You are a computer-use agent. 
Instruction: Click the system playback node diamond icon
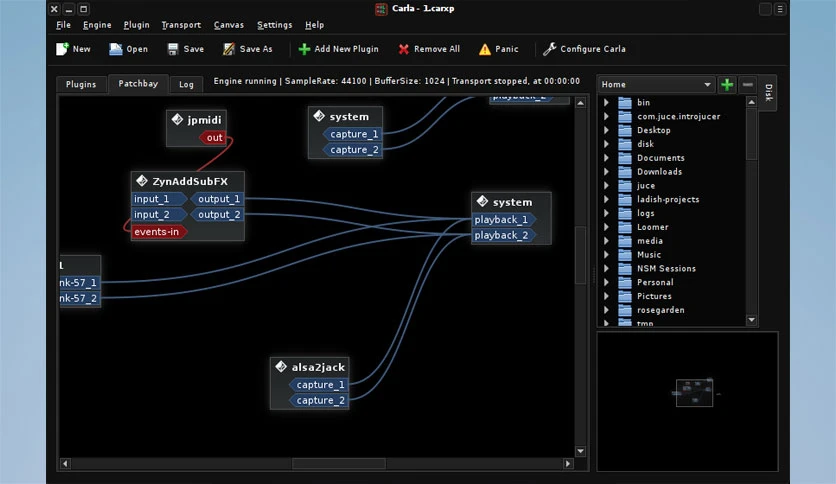click(x=483, y=201)
